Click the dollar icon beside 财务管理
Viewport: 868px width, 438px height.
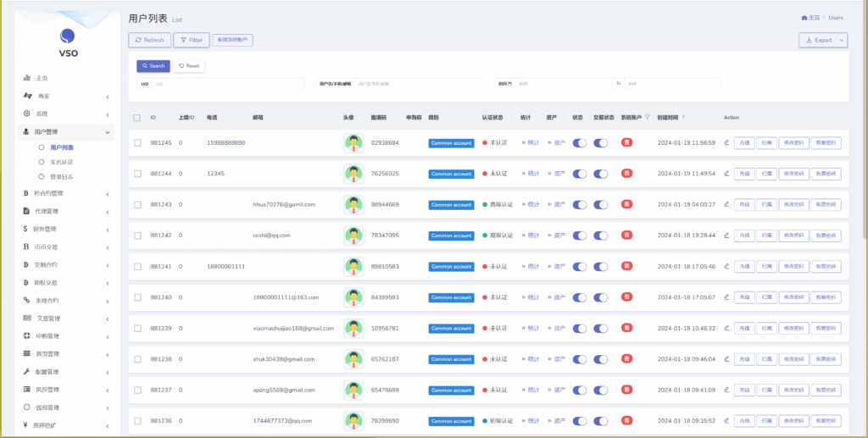27,229
